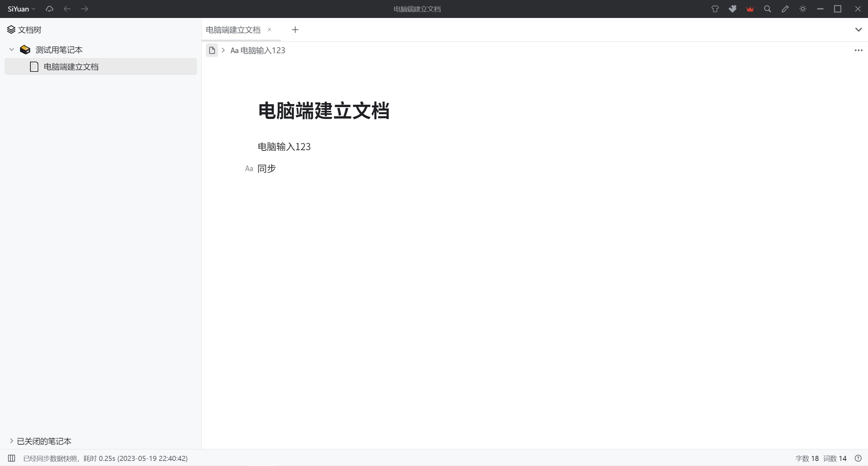Expand the 已关闭的笔记本 section
868x466 pixels.
(12, 441)
